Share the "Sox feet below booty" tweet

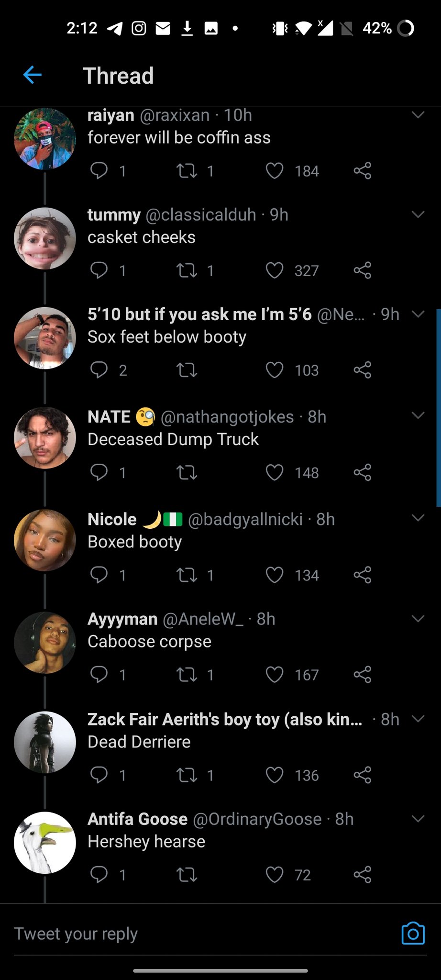pos(363,370)
